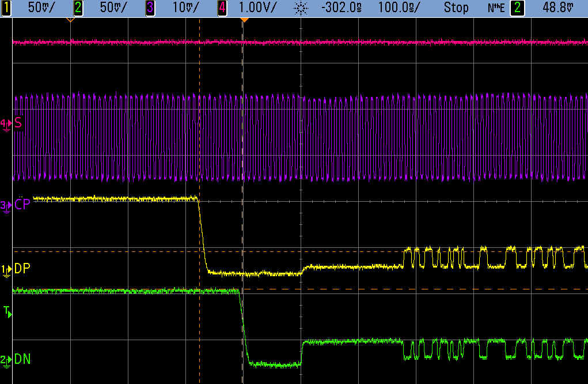Viewport: 588px width, 384px height.
Task: Click the channel 4 1.00V/ scale readout
Action: [x=258, y=8]
